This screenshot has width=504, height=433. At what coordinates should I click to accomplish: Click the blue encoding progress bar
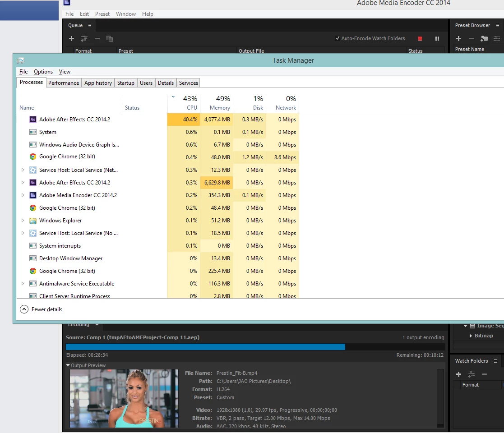pos(205,347)
